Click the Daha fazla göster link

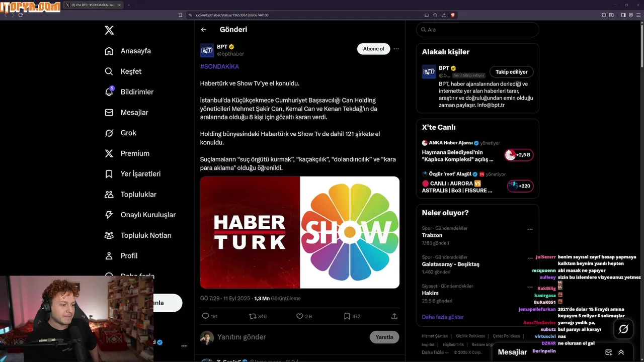pyautogui.click(x=443, y=317)
